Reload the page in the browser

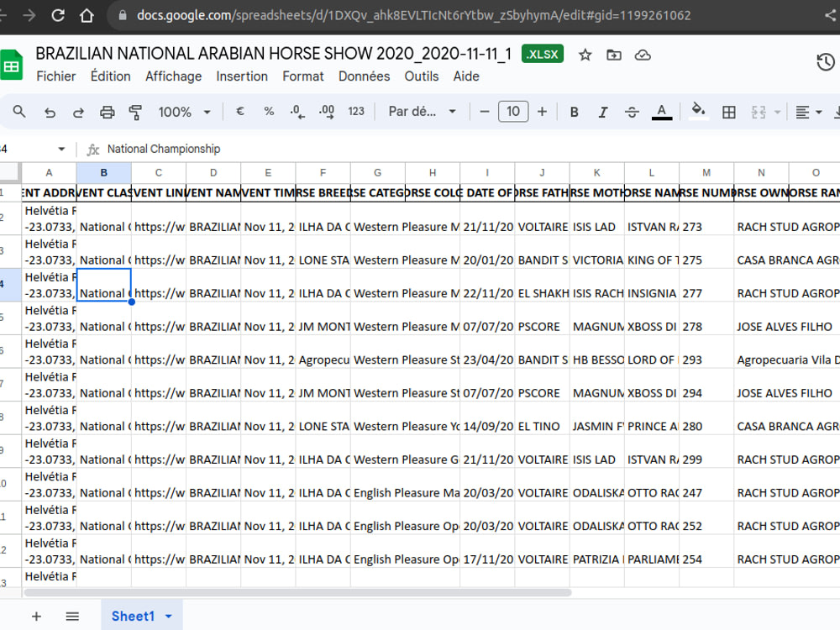[x=58, y=15]
